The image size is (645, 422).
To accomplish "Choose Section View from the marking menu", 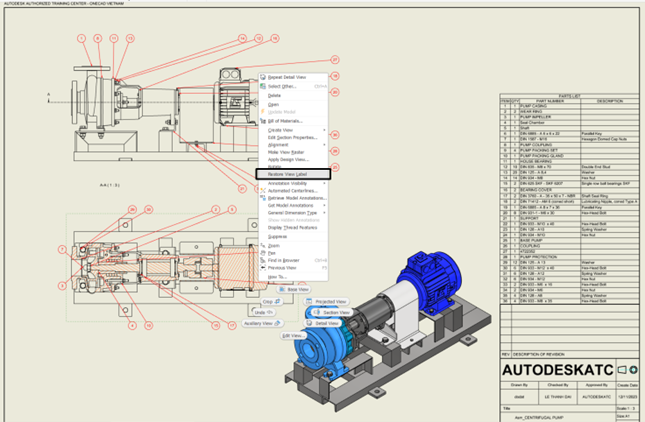I will pyautogui.click(x=331, y=312).
